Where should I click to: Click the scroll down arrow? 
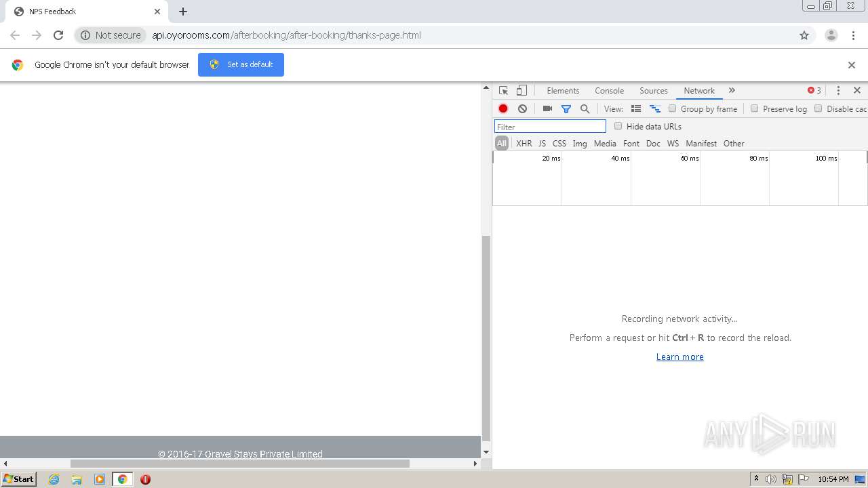pos(486,452)
